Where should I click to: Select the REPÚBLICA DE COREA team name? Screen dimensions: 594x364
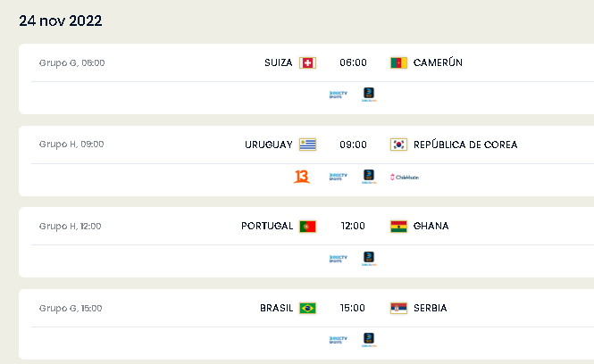(465, 145)
